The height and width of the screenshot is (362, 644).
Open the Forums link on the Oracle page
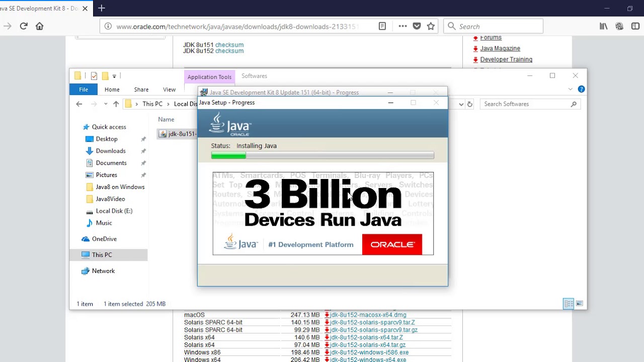[x=491, y=38]
